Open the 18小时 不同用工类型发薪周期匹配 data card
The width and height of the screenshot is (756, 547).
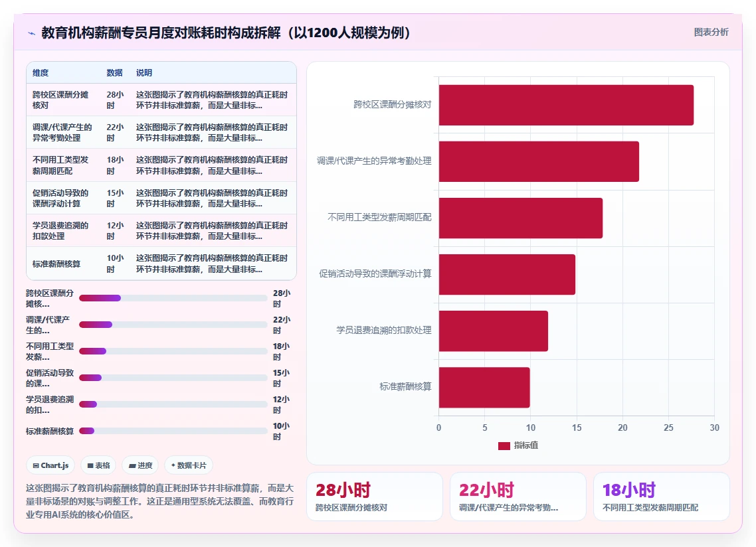[x=661, y=497]
